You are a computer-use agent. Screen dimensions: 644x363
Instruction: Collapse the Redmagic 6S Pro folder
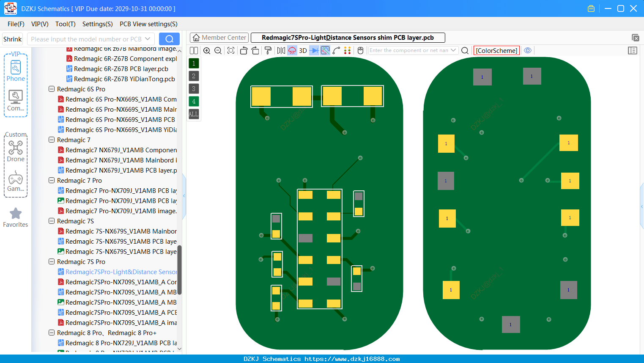(x=52, y=89)
